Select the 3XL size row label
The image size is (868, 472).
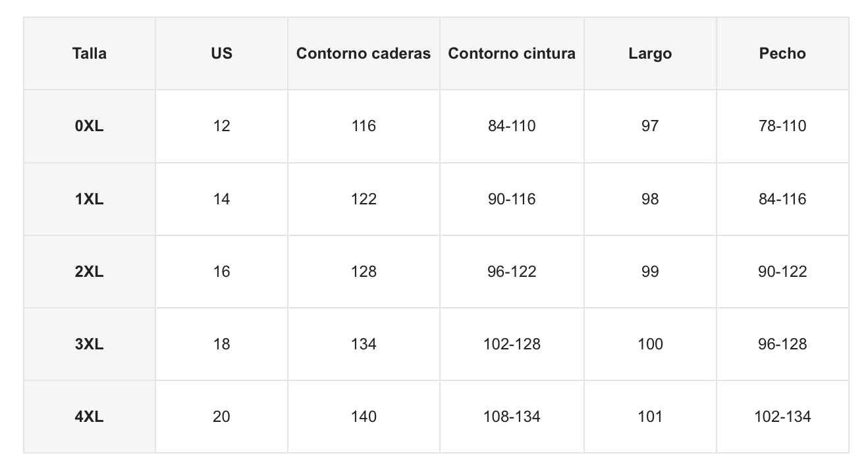pos(90,344)
